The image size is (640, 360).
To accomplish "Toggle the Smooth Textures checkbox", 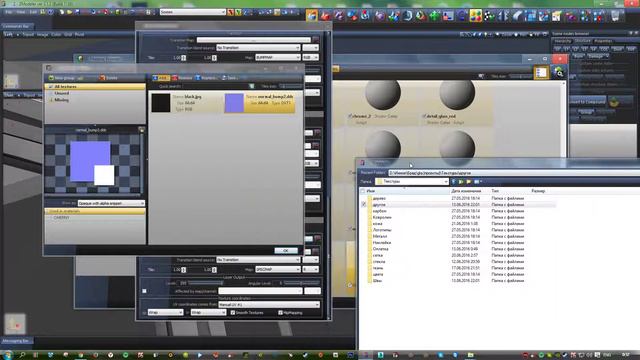I will tap(233, 313).
